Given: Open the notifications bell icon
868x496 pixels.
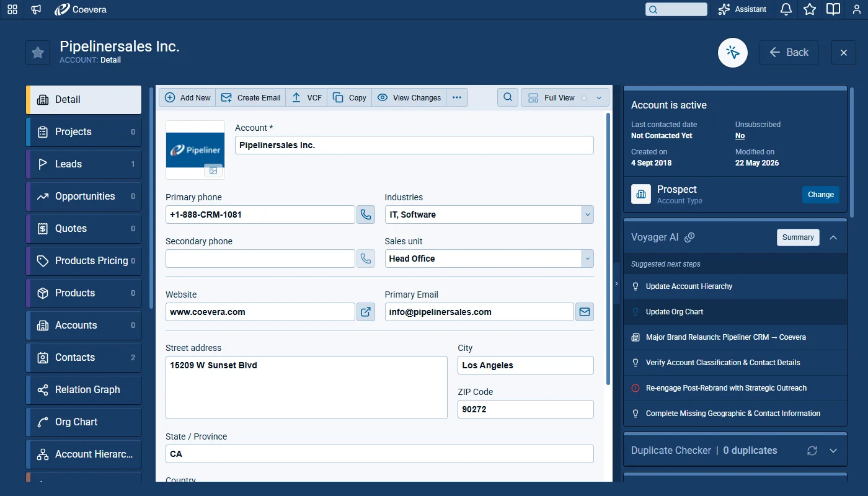Looking at the screenshot, I should click(786, 9).
